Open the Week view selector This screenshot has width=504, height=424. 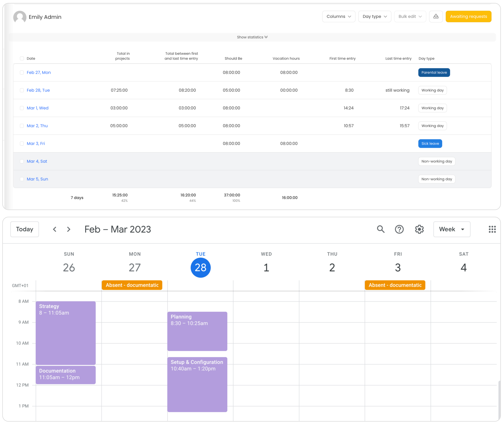tap(452, 229)
